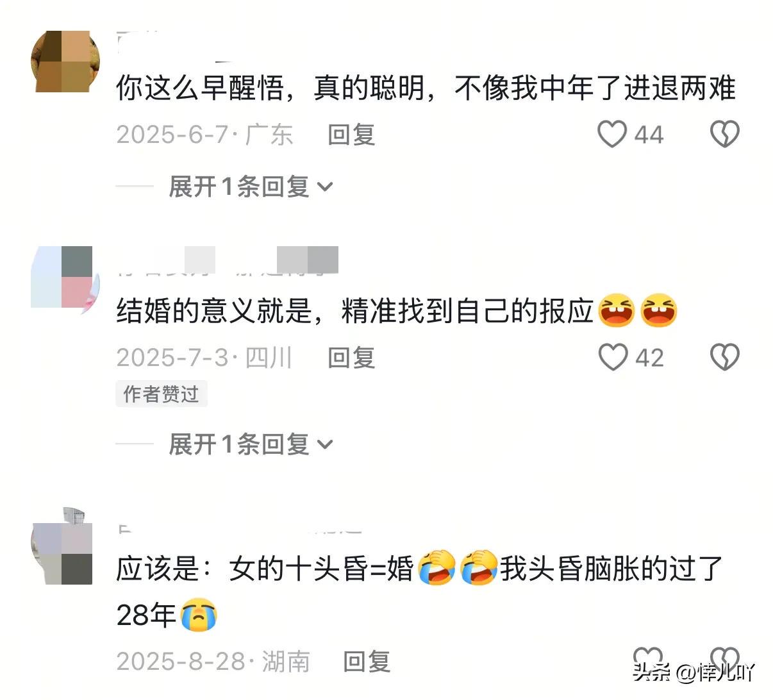This screenshot has height=700, width=773.
Task: Like the Sichuan comment with 42 likes
Action: click(x=613, y=357)
